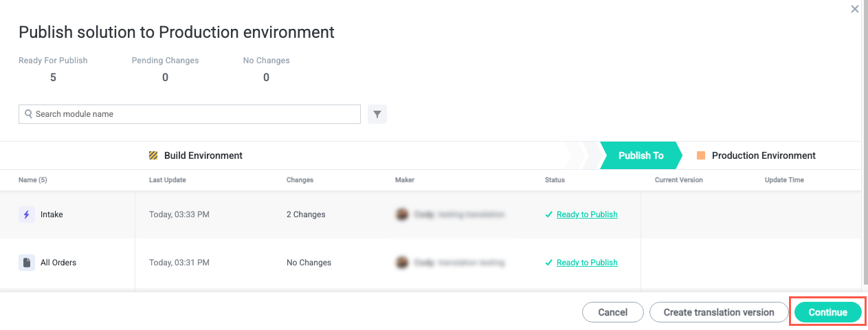The image size is (868, 330).
Task: Click the All Orders document icon
Action: pyautogui.click(x=27, y=263)
